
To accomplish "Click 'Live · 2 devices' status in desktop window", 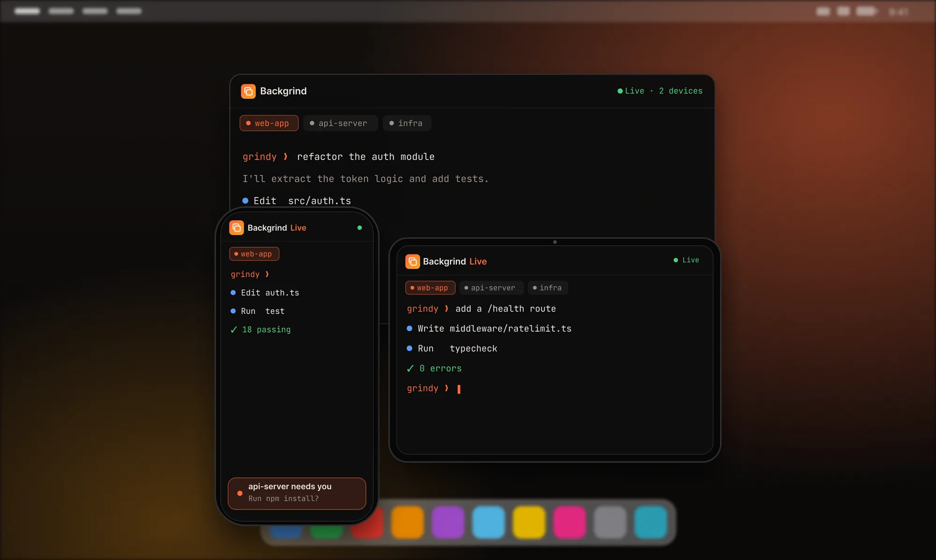I will [x=660, y=91].
